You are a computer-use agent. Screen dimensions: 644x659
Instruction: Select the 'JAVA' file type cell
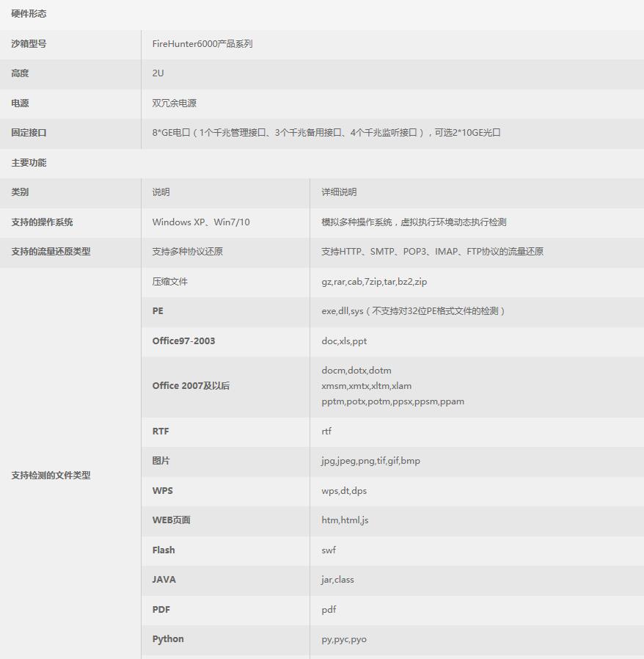point(164,580)
